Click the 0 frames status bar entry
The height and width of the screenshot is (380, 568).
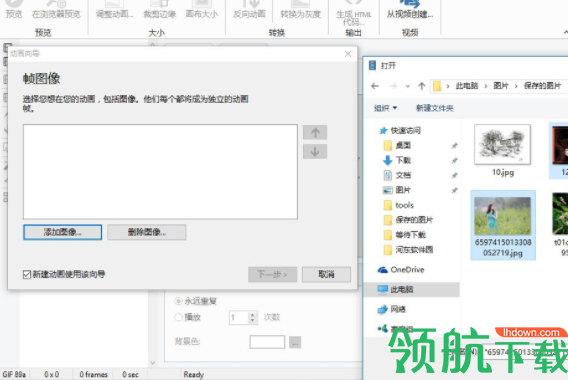93,375
